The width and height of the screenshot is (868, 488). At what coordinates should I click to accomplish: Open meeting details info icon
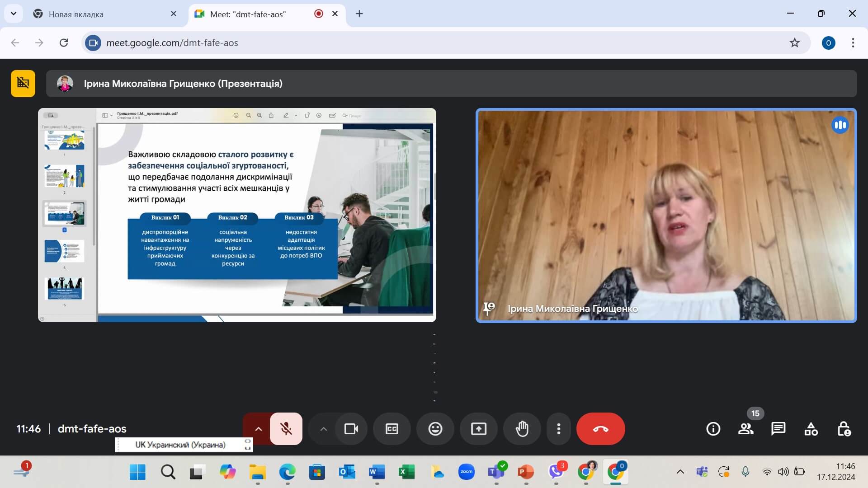click(713, 429)
